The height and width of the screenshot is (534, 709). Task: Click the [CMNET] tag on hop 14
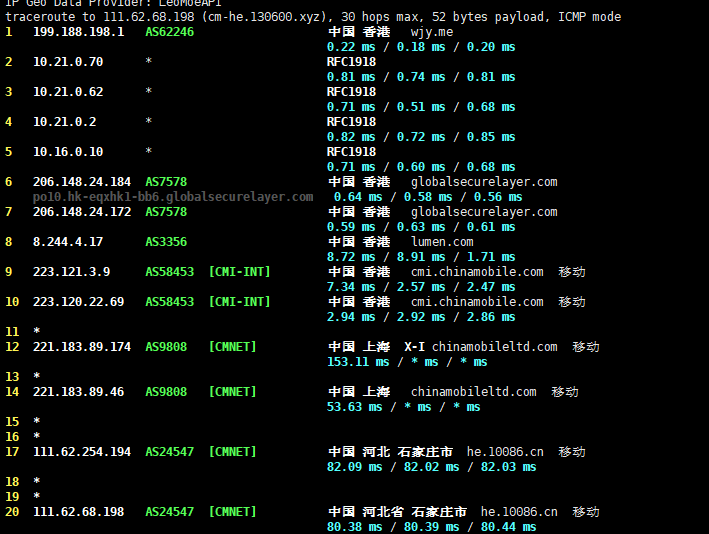click(x=232, y=392)
